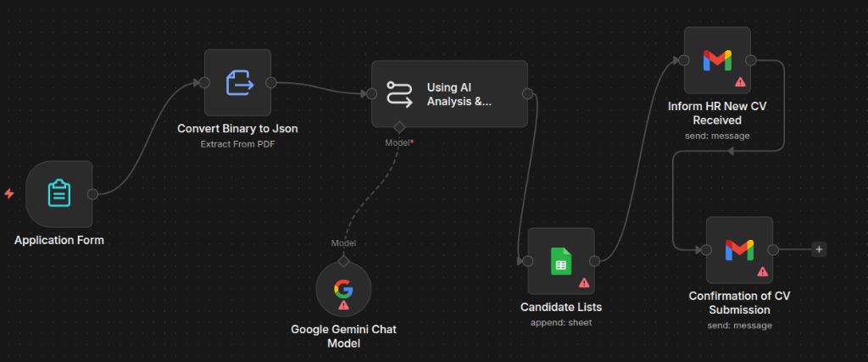Click warning triangle on Confirmation Gmail node
Screen dimensions: 868x362
(x=762, y=271)
